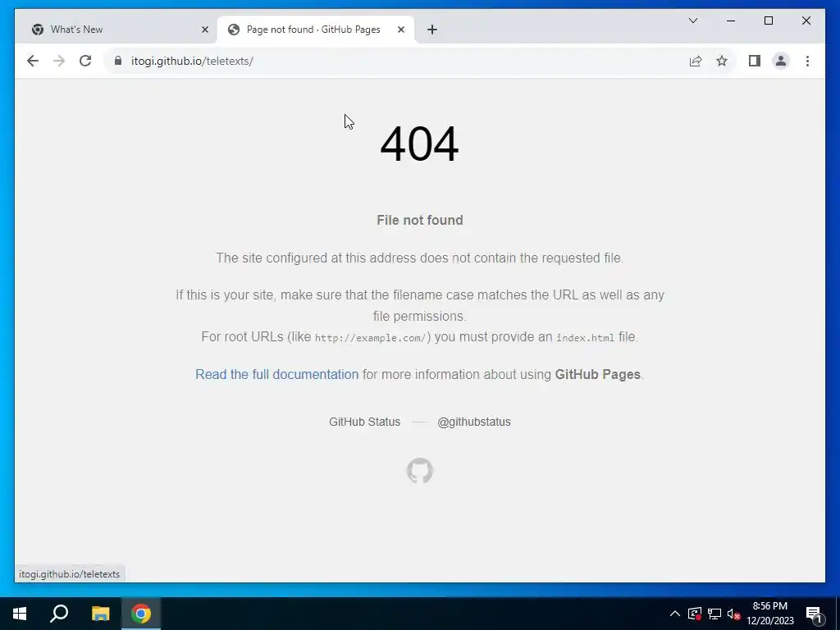Click the GitHub Octocat logo
The height and width of the screenshot is (630, 840).
(419, 470)
